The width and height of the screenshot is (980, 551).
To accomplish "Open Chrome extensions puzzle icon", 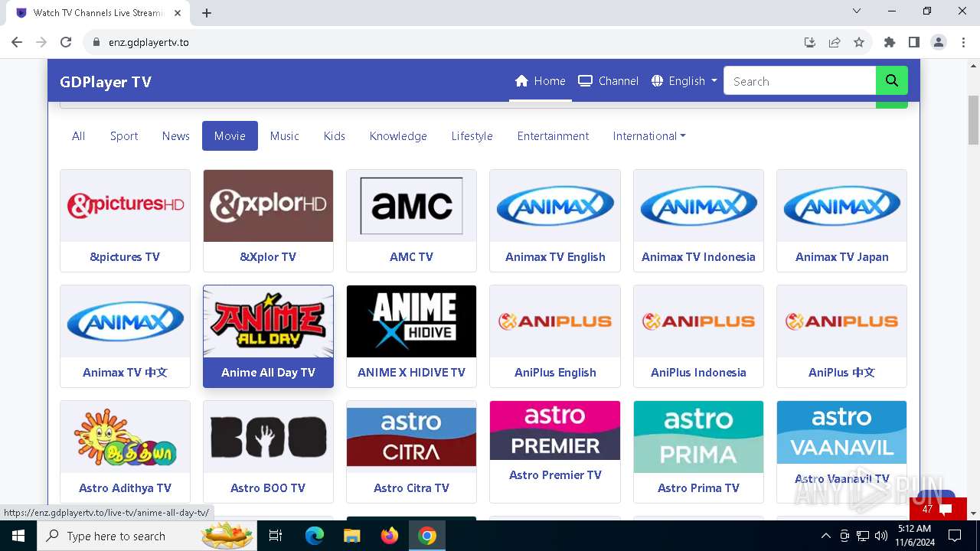I will [890, 42].
